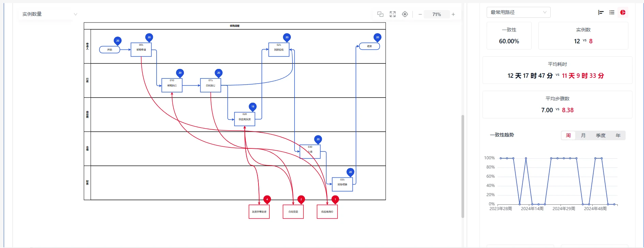Click the 60.00% consistency value
This screenshot has width=644, height=248.
[509, 41]
